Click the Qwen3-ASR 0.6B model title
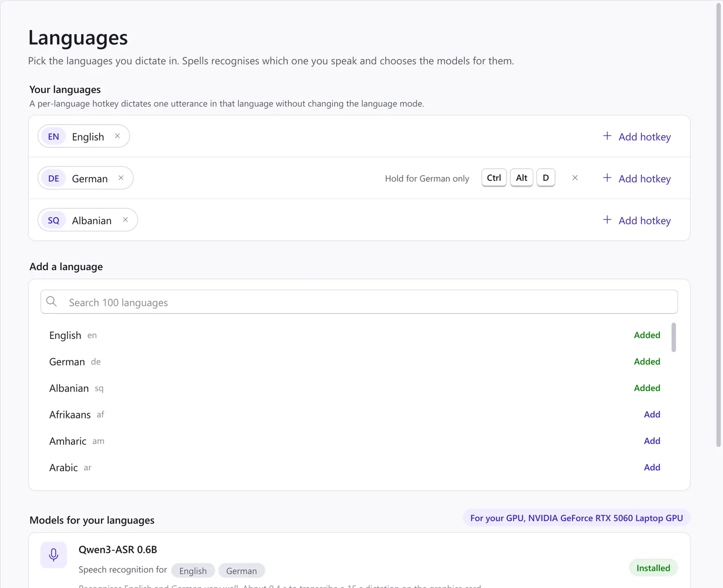723x588 pixels. (x=118, y=549)
